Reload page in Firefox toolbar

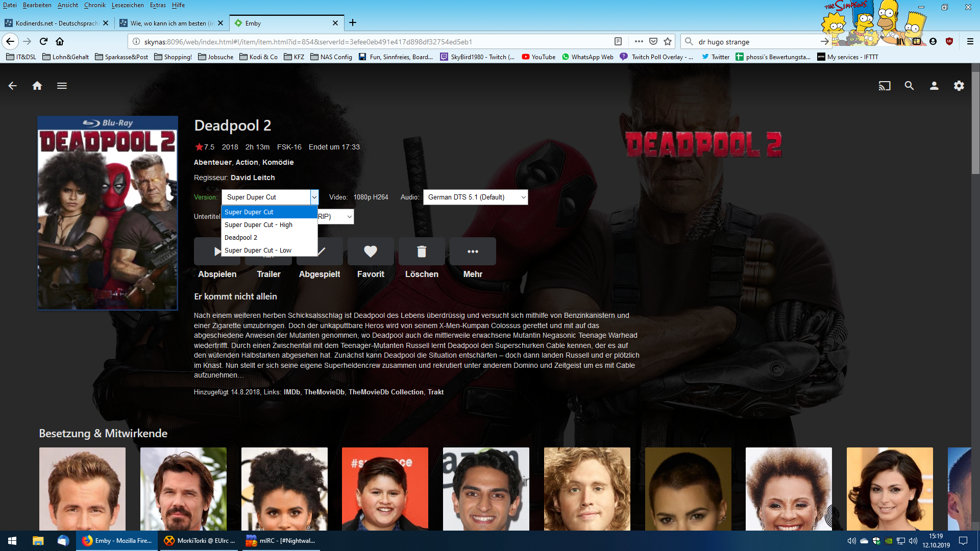click(x=43, y=41)
